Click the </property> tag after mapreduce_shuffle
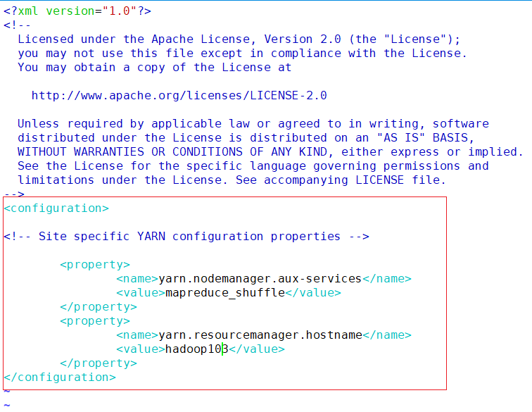Screen dimensions: 532x412 (x=99, y=307)
